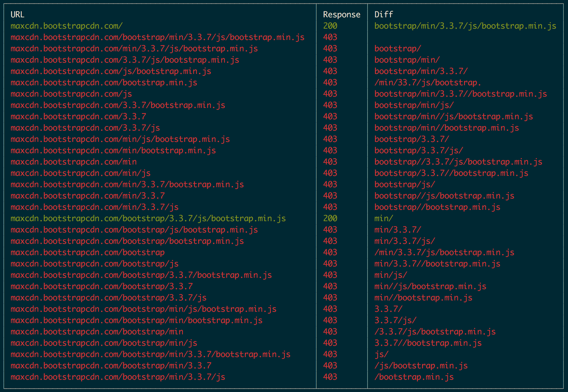This screenshot has width=568, height=392.
Task: Select URL maxcdn.bootstrapcdn.com/bootstrap/3.3.7/js
Action: [x=109, y=298]
